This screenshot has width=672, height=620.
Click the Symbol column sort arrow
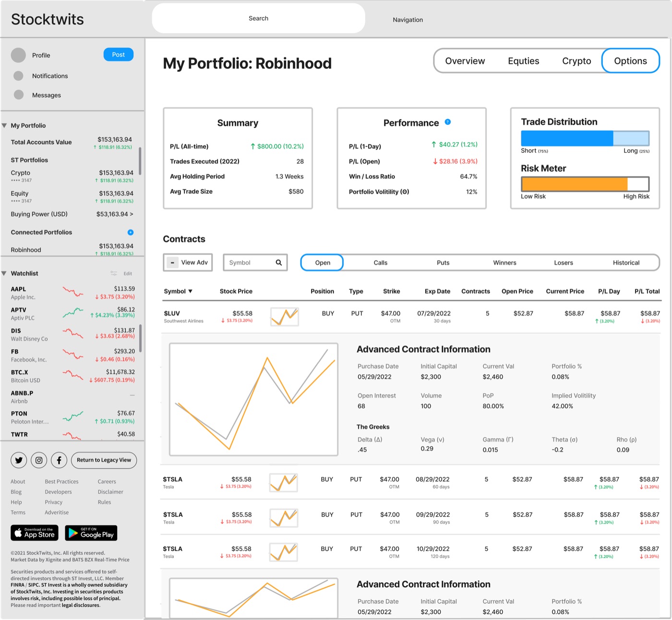[x=189, y=291]
